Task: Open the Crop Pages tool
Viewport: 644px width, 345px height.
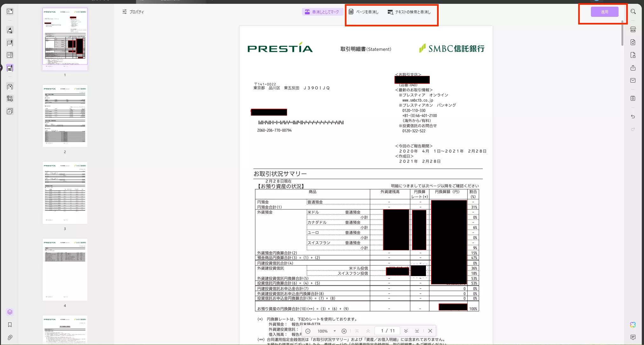Action: (x=10, y=98)
